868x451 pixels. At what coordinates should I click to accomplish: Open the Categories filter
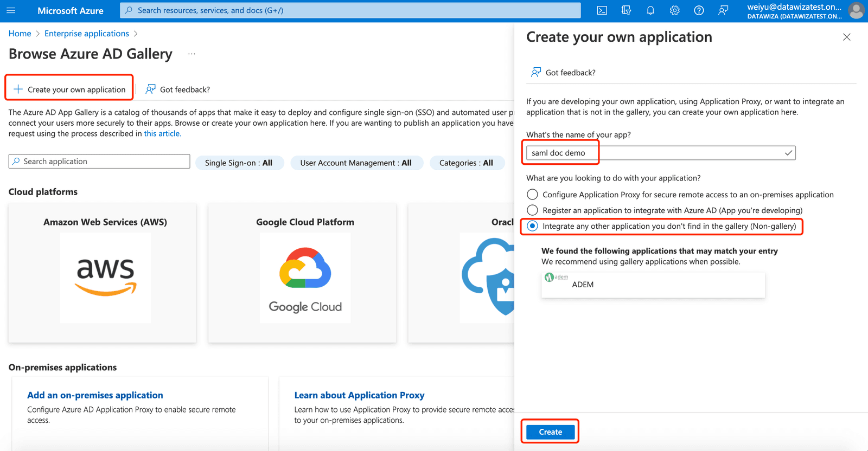coord(466,163)
